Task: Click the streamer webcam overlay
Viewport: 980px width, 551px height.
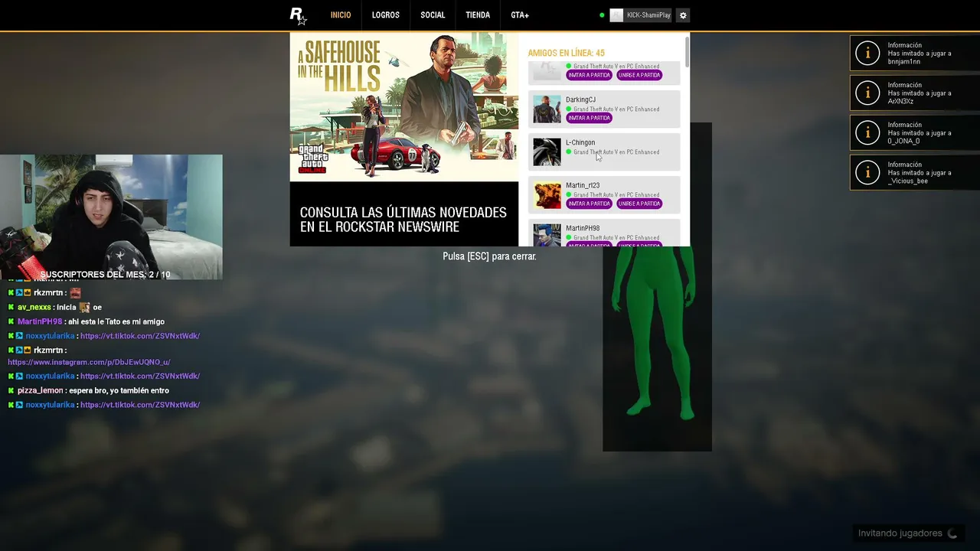Action: point(111,217)
